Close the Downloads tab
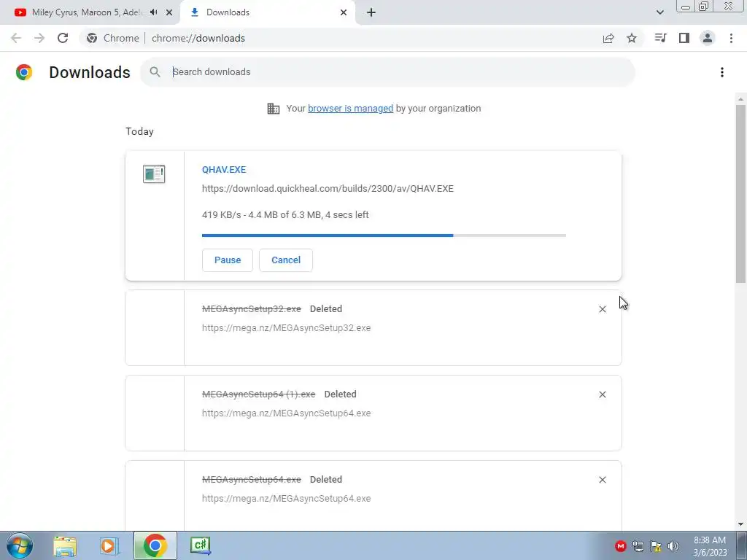 tap(344, 12)
